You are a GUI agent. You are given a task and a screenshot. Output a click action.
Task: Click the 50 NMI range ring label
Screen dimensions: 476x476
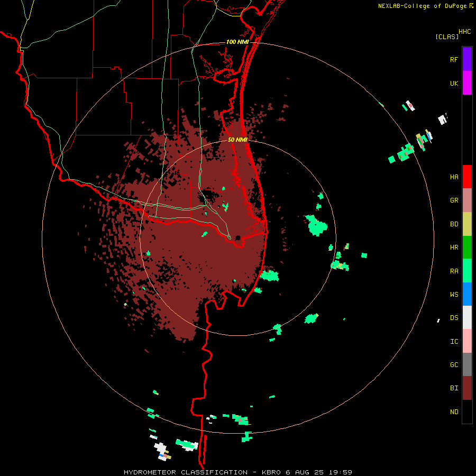pyautogui.click(x=237, y=140)
